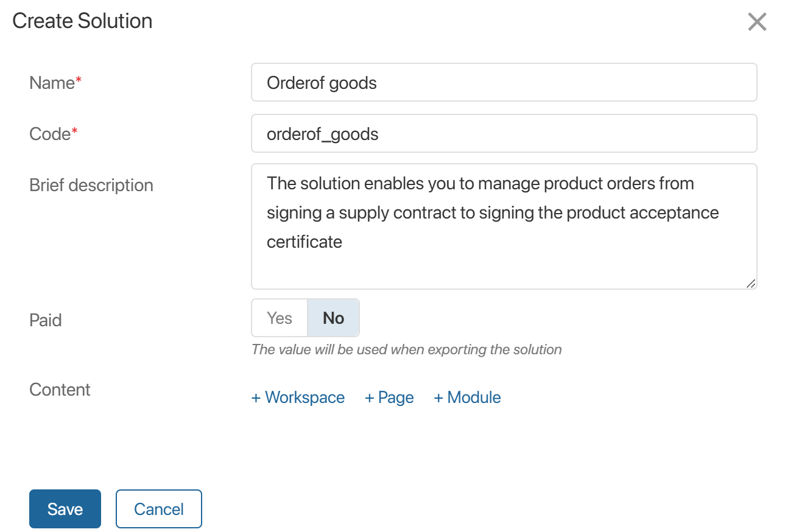Add a Page to the solution content

point(389,397)
